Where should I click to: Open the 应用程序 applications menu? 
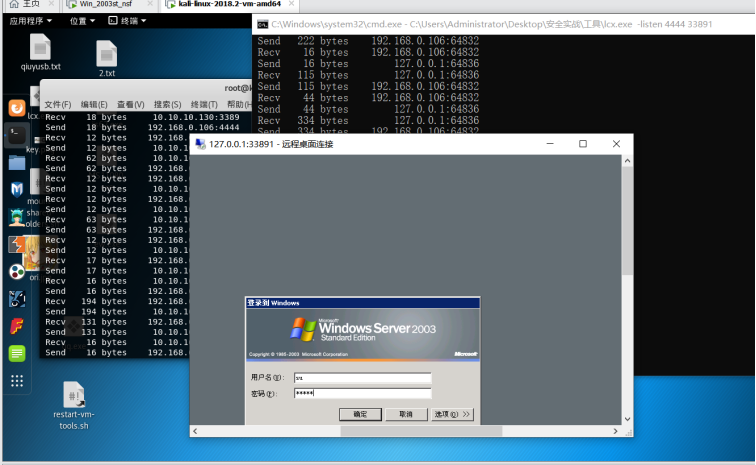coord(31,21)
